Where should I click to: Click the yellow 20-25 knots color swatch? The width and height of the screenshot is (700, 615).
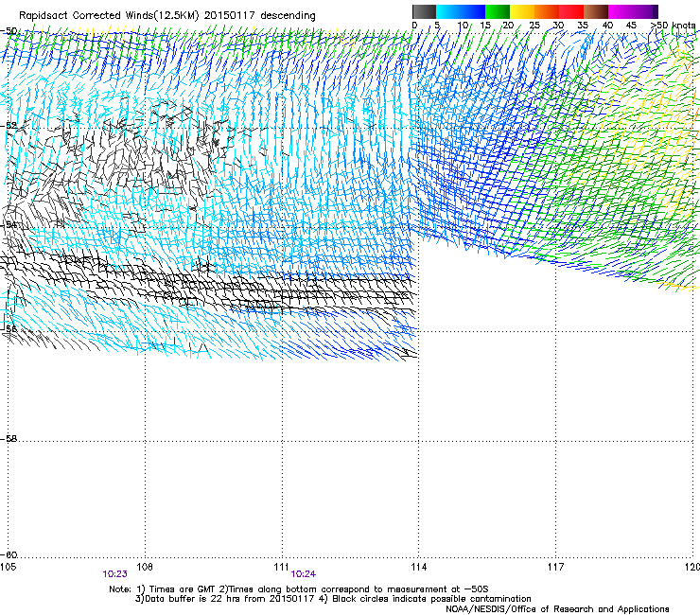tap(522, 11)
